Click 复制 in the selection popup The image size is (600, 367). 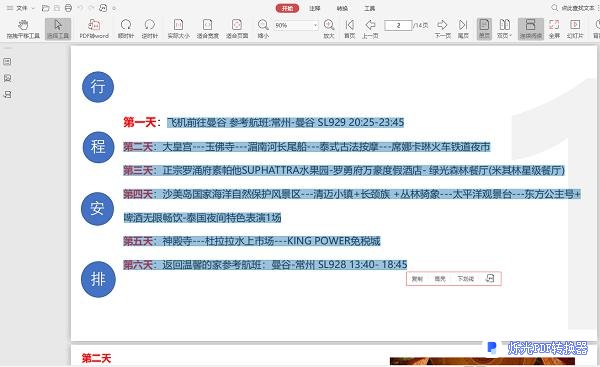[x=417, y=279]
